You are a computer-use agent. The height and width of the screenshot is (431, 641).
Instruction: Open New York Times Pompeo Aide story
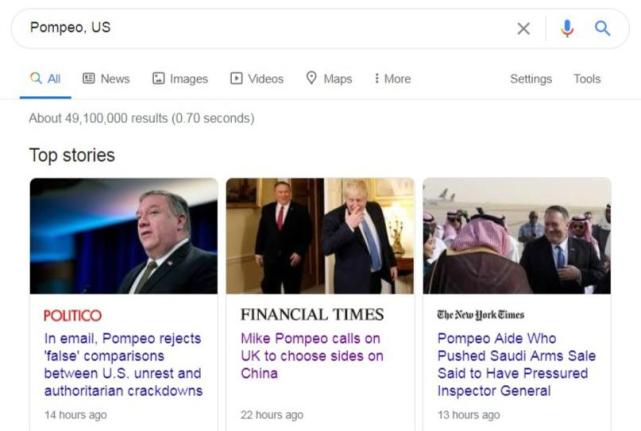(x=516, y=364)
